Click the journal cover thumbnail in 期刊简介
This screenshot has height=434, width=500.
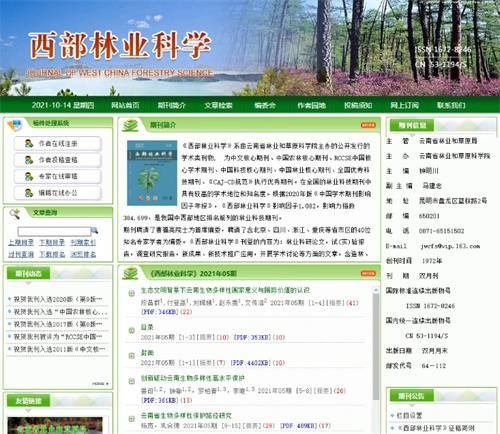pyautogui.click(x=152, y=173)
